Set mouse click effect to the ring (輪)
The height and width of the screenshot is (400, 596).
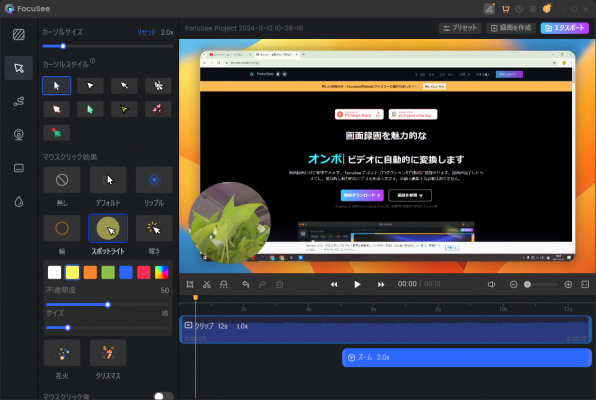62,228
